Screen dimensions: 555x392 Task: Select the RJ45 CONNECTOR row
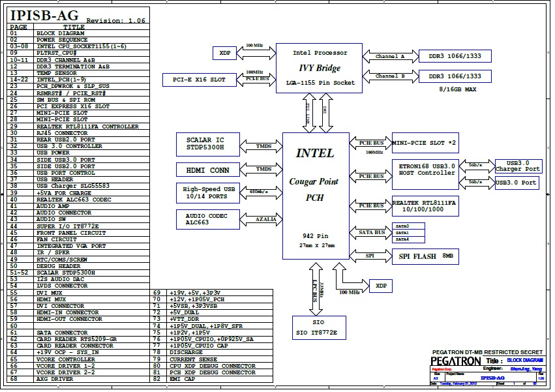pyautogui.click(x=78, y=133)
